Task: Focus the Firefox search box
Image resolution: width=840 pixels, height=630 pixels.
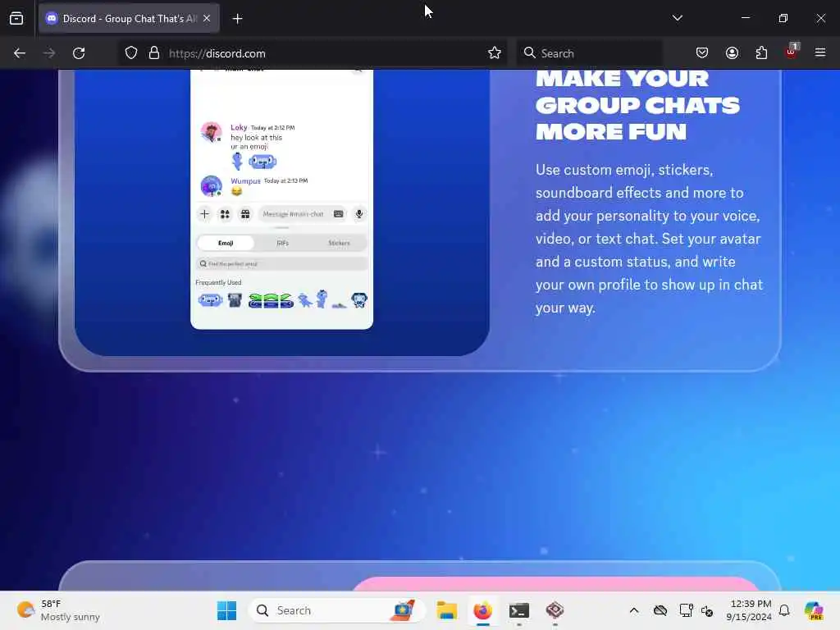Action: (x=589, y=53)
